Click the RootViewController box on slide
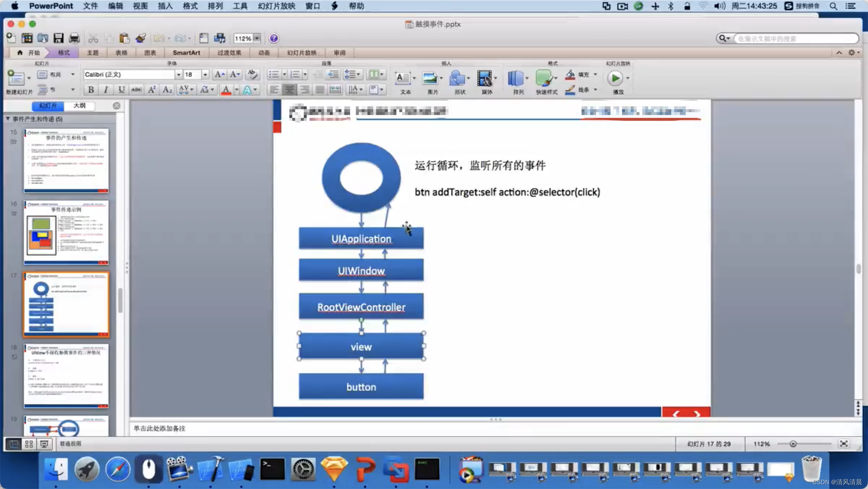The image size is (868, 489). (x=361, y=306)
